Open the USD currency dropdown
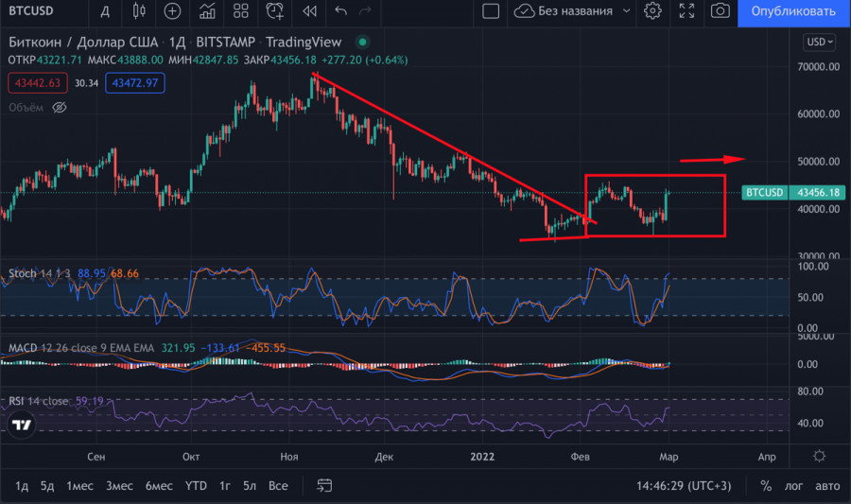The width and height of the screenshot is (851, 504). click(819, 42)
